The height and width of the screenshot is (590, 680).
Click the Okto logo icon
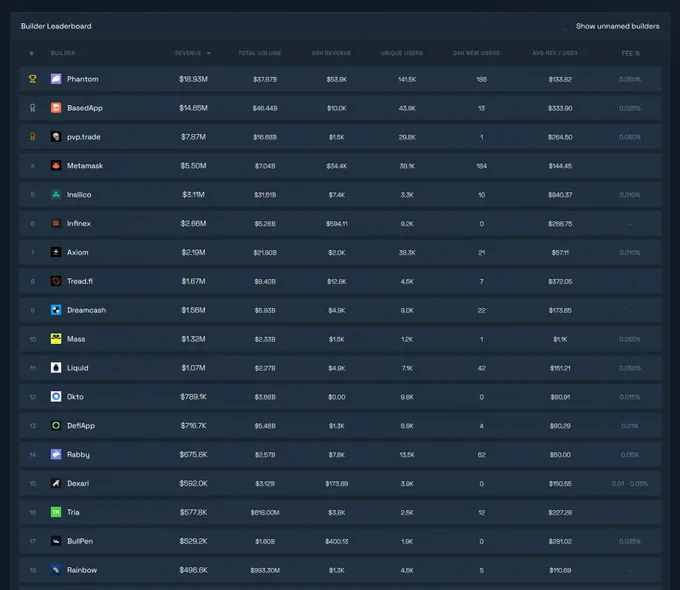point(56,397)
